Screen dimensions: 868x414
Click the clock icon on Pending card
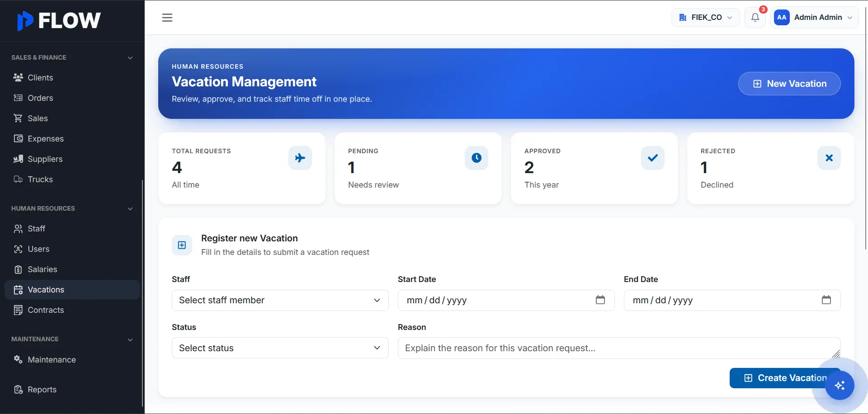[x=476, y=158]
